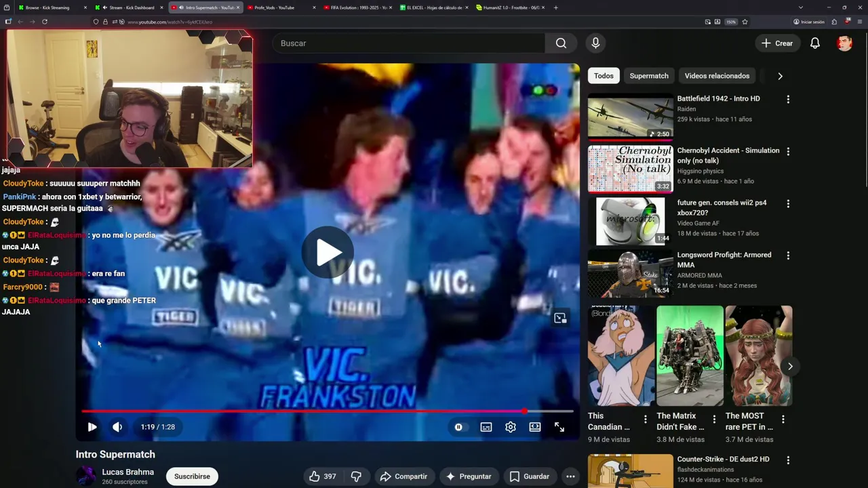
Task: Open Battlefield 1942 Intro HD thumbnail
Action: 630,117
